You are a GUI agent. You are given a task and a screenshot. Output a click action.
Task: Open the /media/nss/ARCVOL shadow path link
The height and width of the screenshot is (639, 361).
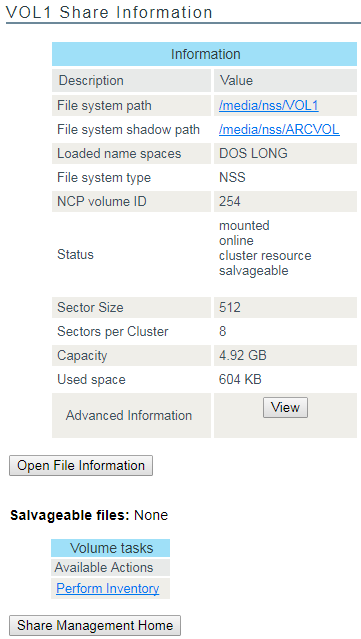click(x=279, y=130)
